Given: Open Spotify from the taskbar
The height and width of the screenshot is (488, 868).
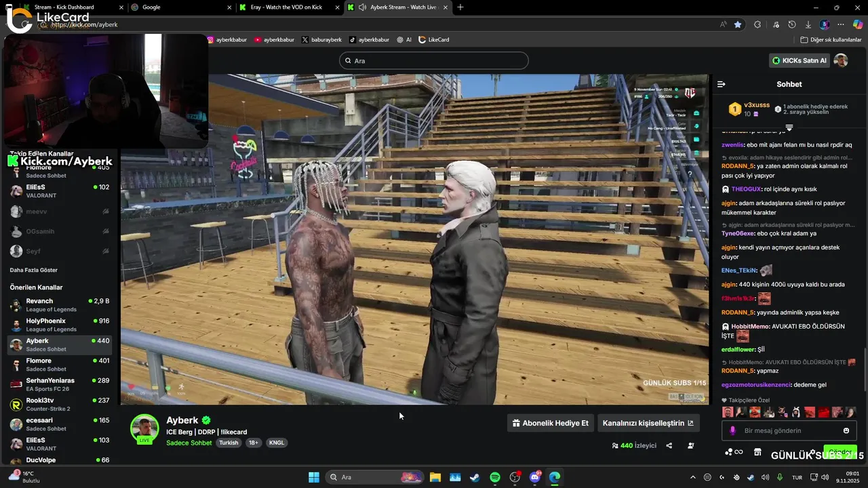Looking at the screenshot, I should pyautogui.click(x=494, y=477).
